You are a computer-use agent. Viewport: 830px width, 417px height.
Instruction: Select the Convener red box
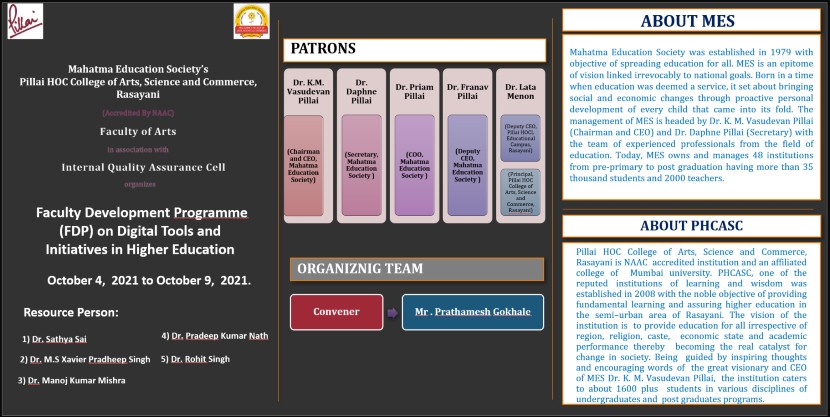335,313
